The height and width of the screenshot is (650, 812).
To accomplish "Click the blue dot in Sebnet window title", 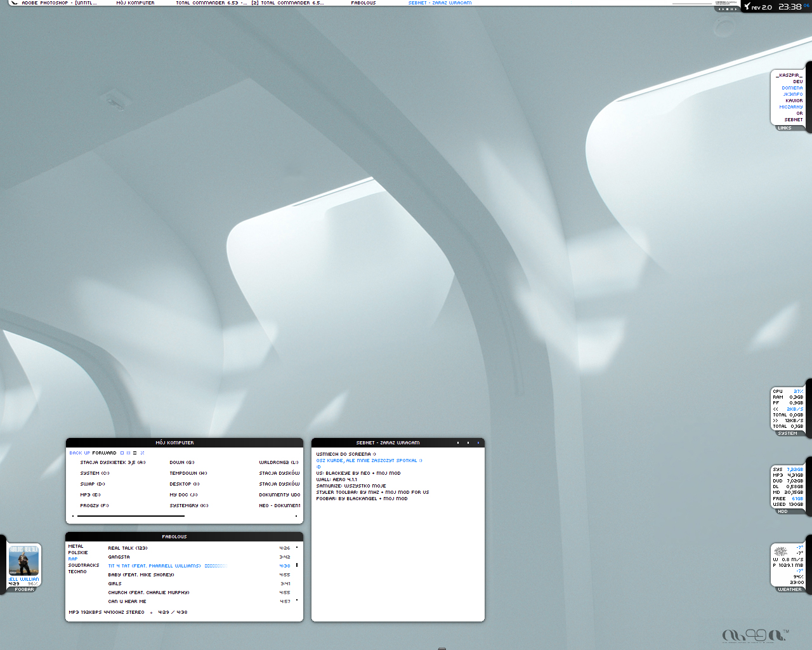I will pos(478,443).
